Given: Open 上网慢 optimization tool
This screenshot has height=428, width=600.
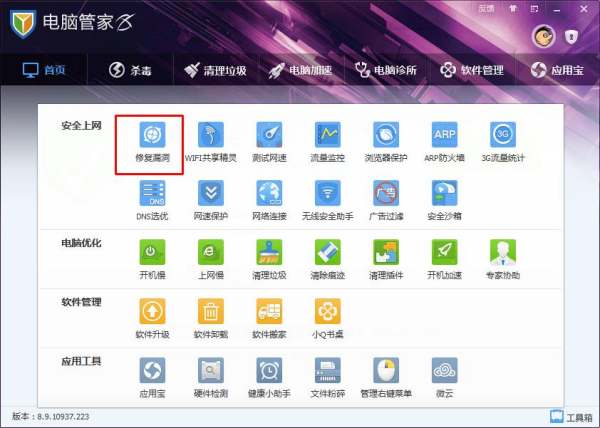Looking at the screenshot, I should coord(211,260).
